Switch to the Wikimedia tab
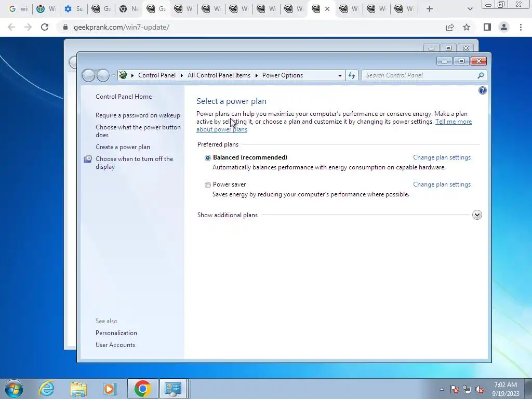This screenshot has height=399, width=532. click(46, 9)
